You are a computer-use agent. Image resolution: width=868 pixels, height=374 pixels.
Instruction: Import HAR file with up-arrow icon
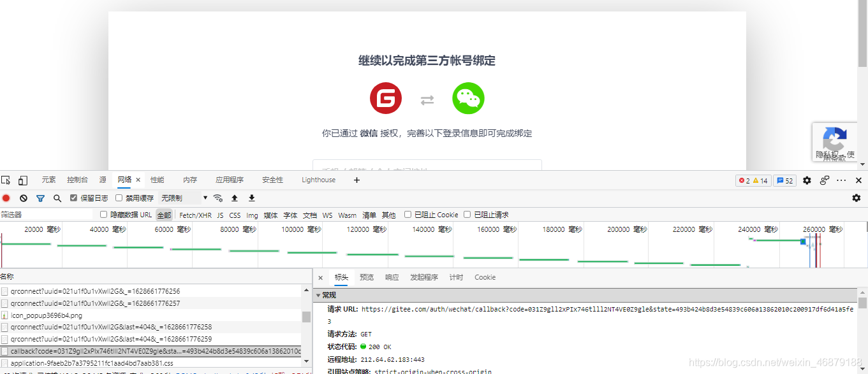[x=235, y=198]
